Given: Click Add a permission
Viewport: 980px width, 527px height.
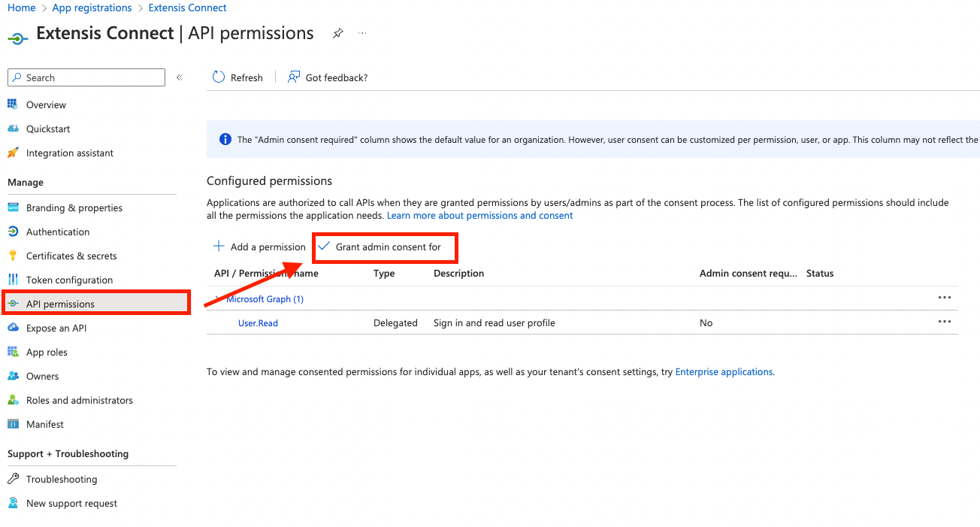Looking at the screenshot, I should pos(259,247).
